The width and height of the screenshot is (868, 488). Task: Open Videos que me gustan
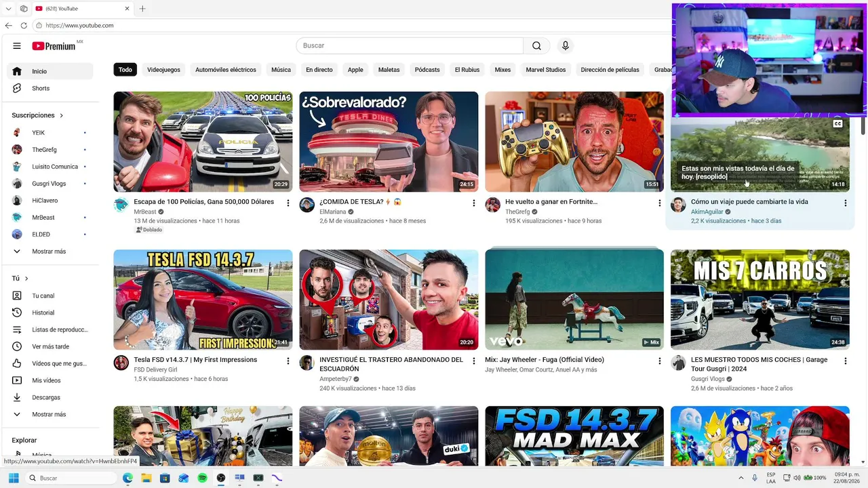point(50,363)
